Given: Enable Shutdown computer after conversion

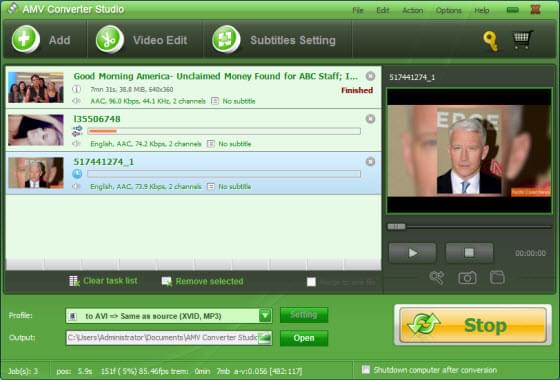Looking at the screenshot, I should tap(365, 370).
